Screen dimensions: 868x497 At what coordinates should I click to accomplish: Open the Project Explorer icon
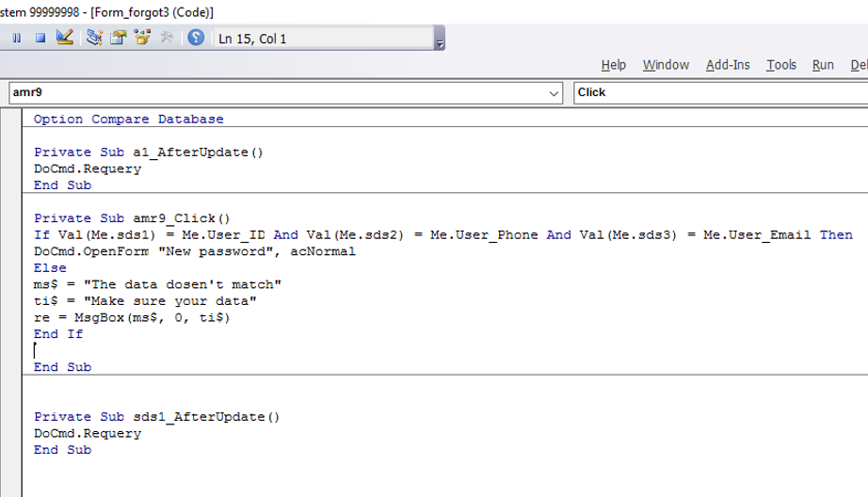[x=95, y=38]
